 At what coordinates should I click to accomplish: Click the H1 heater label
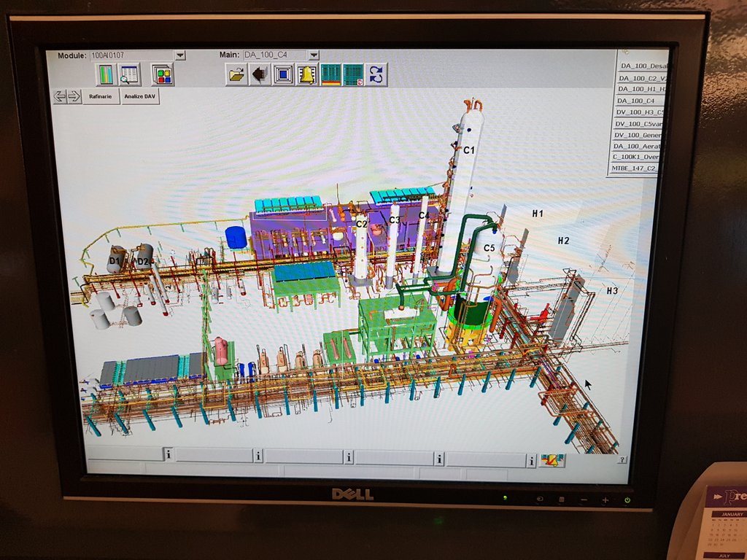click(538, 214)
